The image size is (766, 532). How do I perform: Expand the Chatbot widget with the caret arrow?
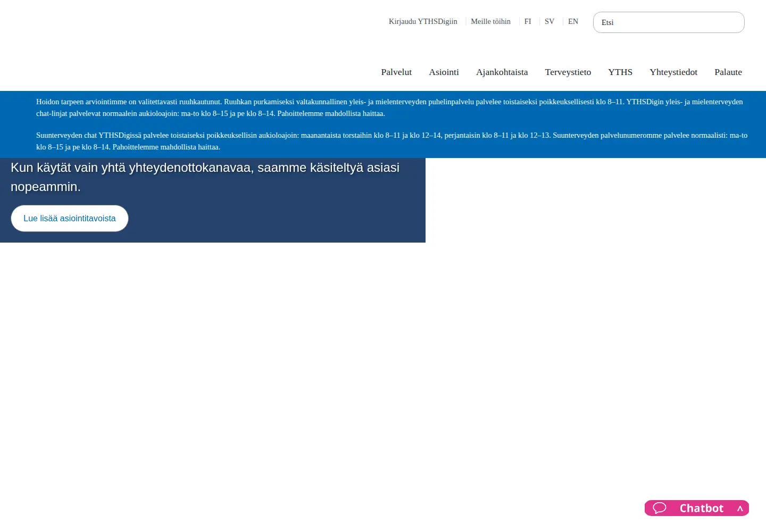(740, 509)
